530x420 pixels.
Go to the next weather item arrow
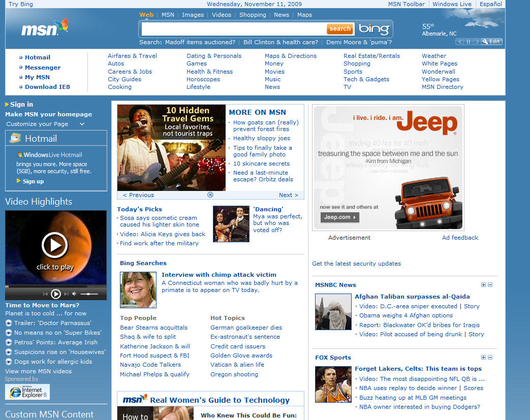click(x=477, y=42)
